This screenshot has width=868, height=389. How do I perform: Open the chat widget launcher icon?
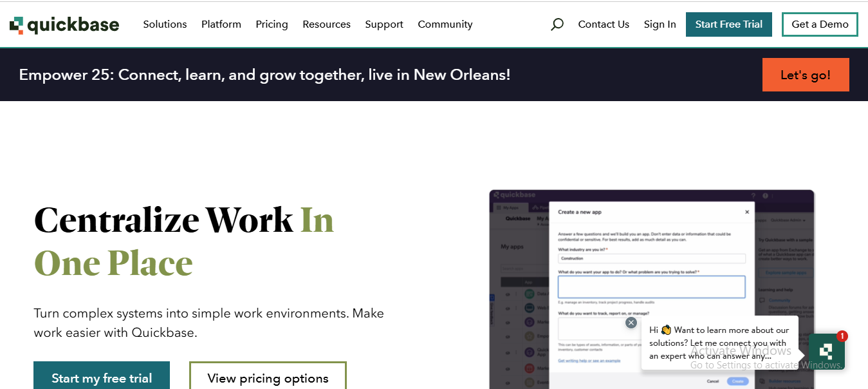(827, 352)
